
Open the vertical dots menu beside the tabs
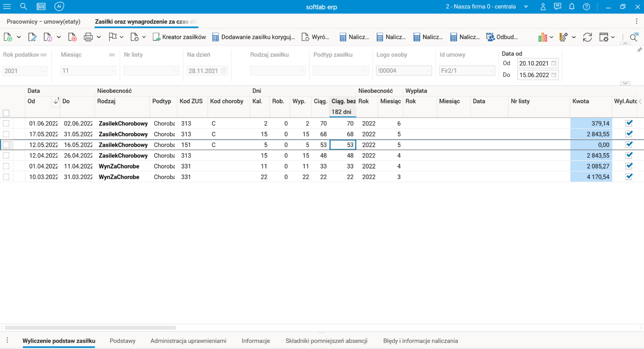coord(637,21)
